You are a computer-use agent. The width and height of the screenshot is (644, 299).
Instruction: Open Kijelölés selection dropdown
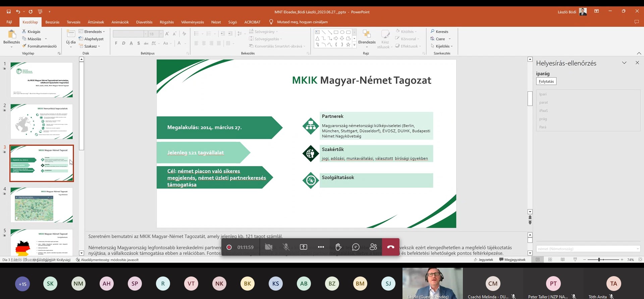coord(442,46)
